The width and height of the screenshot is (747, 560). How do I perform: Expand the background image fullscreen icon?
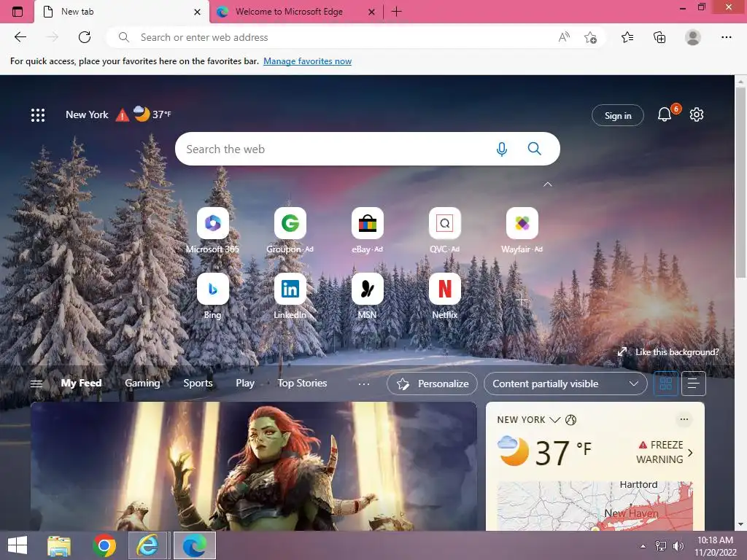(x=622, y=352)
